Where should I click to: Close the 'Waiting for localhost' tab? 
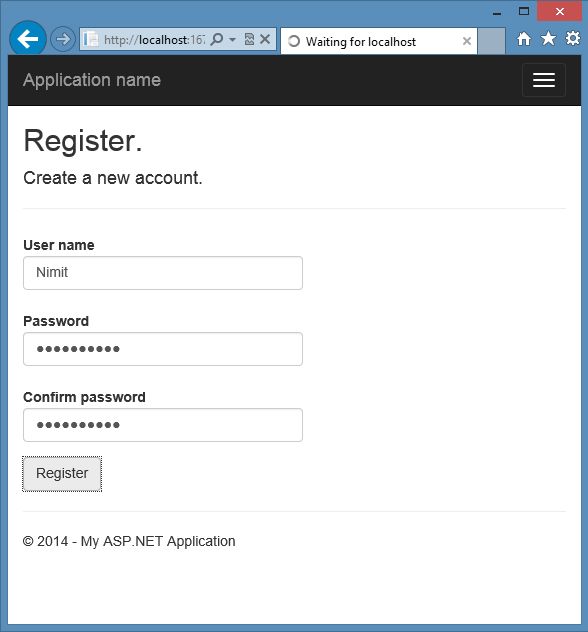(x=467, y=41)
